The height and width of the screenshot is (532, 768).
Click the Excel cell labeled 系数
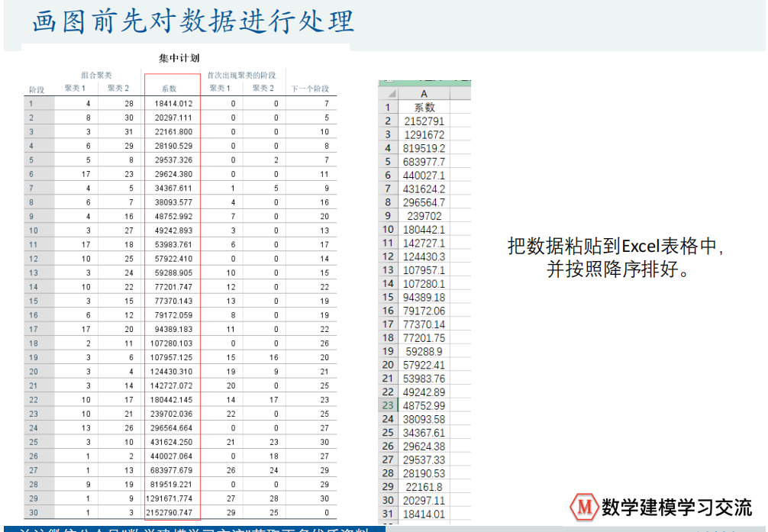(x=424, y=108)
